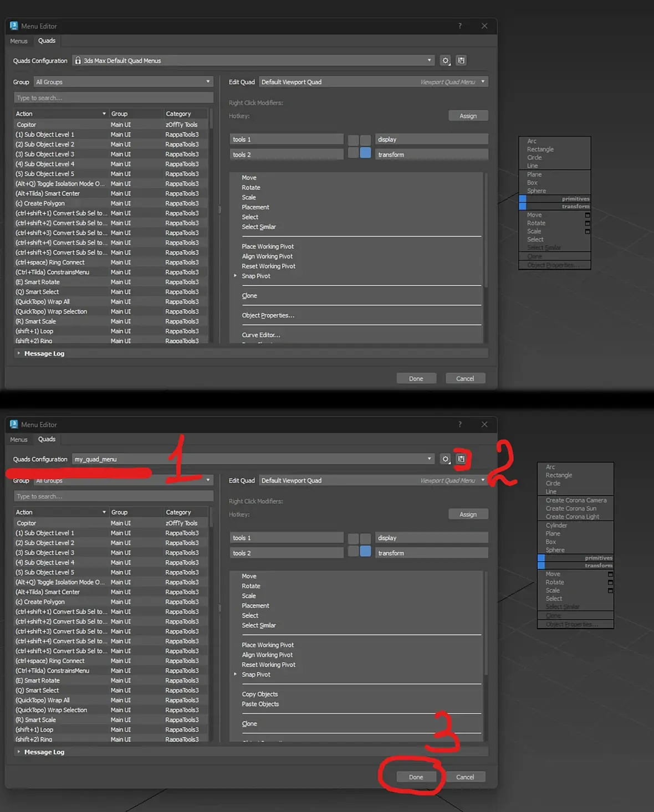Open 3ds Max Default Quad Menus configuration dropdown
This screenshot has height=812, width=654.
253,60
